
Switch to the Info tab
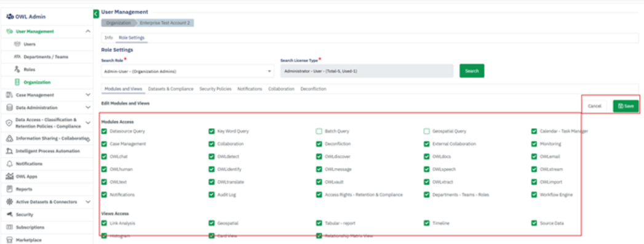click(x=108, y=38)
